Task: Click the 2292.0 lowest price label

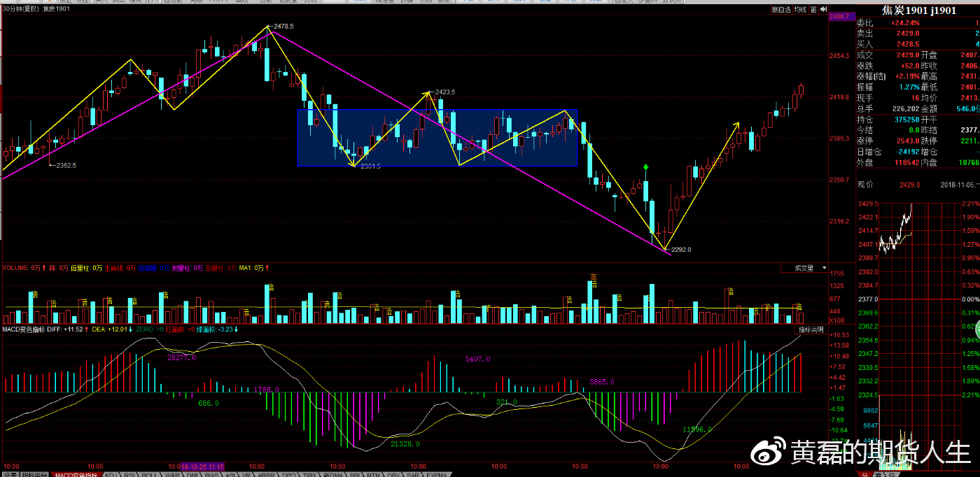Action: (x=681, y=249)
